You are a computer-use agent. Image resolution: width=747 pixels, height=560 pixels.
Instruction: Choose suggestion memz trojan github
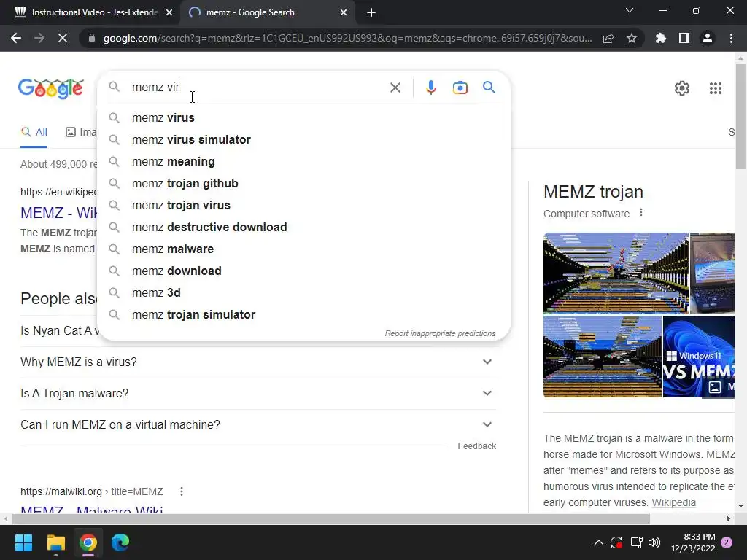(x=303, y=183)
